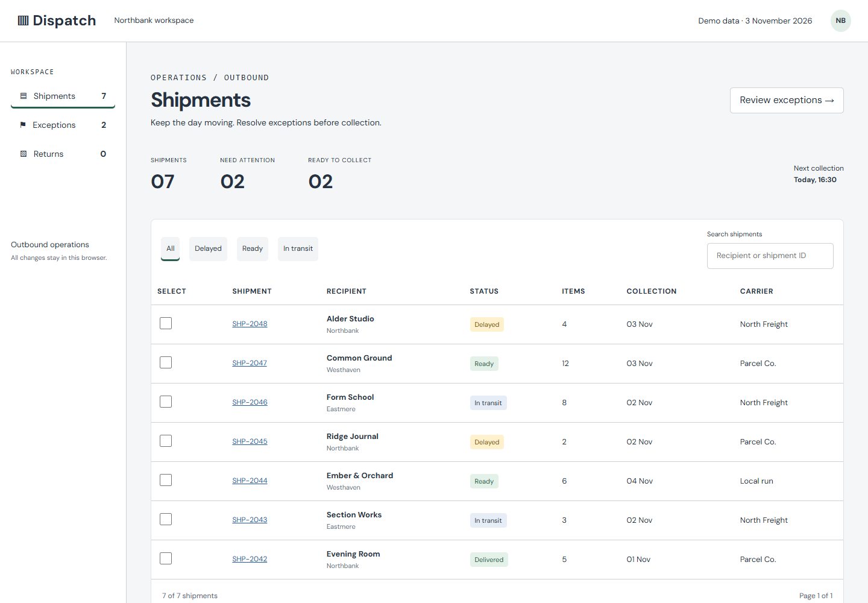Click the COLLECTION column header
868x603 pixels.
[652, 291]
